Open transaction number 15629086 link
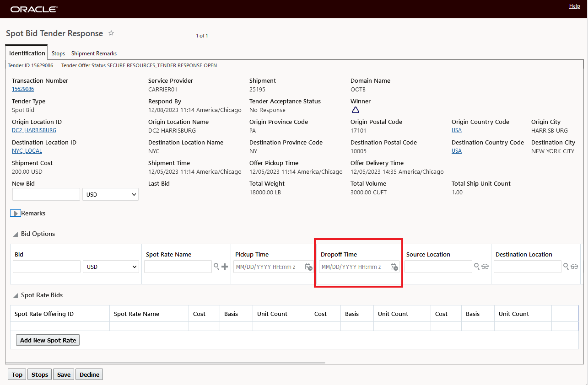Viewport: 588px width, 385px height. [23, 89]
